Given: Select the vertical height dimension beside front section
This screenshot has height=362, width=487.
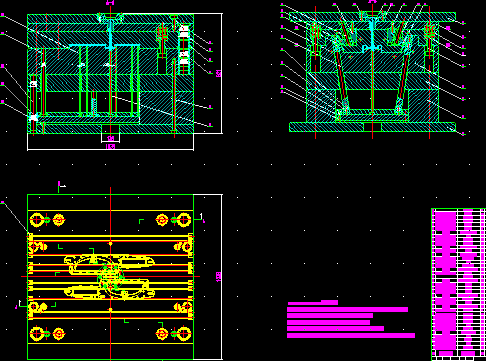Looking at the screenshot, I should 219,73.
